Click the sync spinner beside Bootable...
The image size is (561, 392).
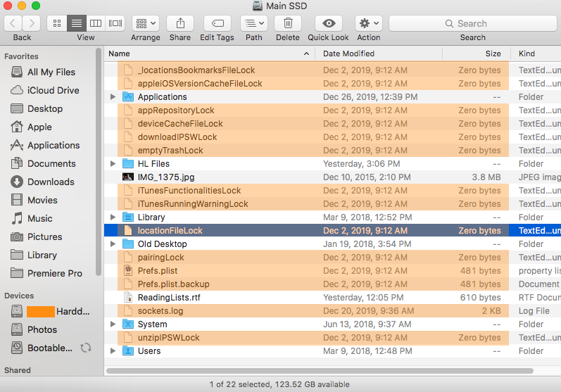pyautogui.click(x=86, y=348)
